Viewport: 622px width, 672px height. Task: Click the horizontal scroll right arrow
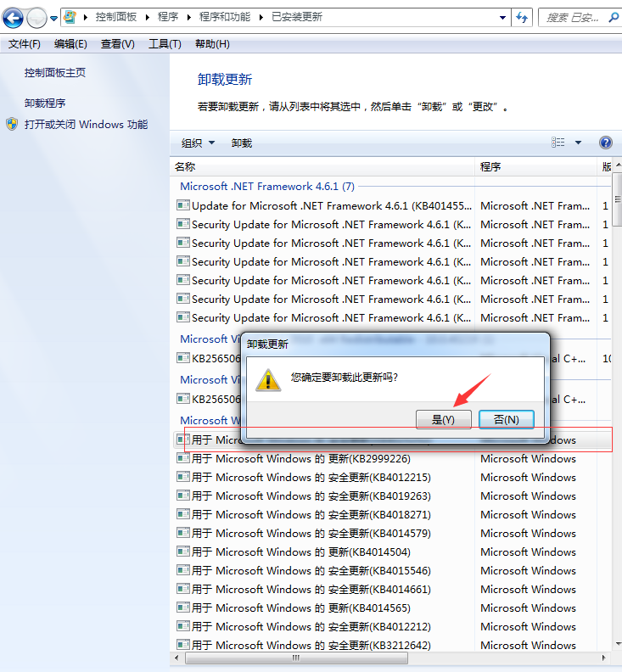tap(604, 658)
